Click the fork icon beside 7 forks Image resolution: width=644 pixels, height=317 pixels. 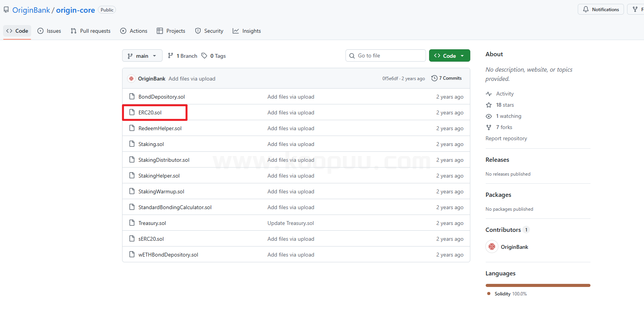tap(489, 127)
